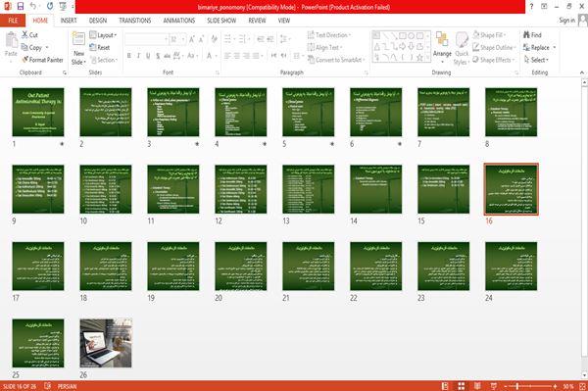Switch to the VIEW tab
The width and height of the screenshot is (588, 391).
(284, 21)
